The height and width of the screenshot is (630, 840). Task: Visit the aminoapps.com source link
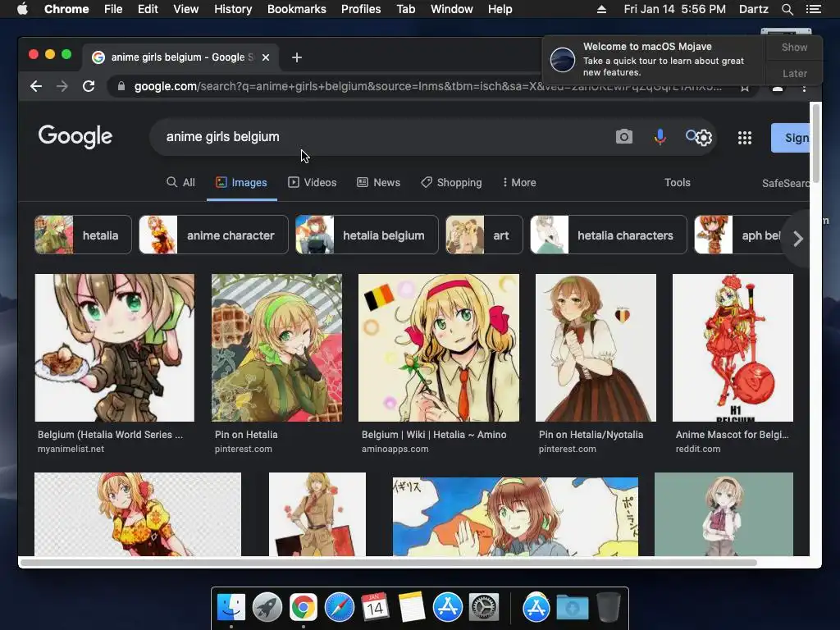[395, 449]
